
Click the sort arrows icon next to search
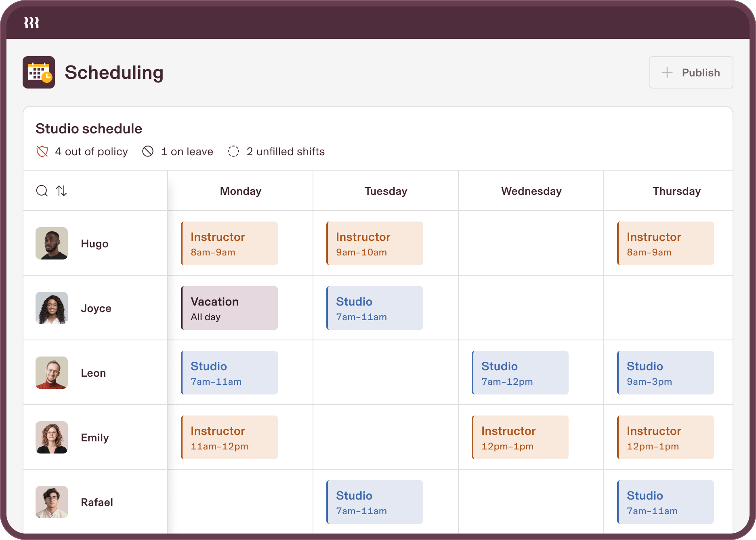click(62, 190)
